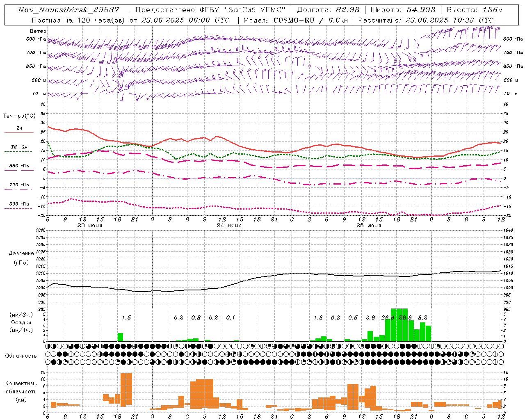Click the 29.9 precipitation total value
This screenshot has height=420, width=525.
[405, 317]
